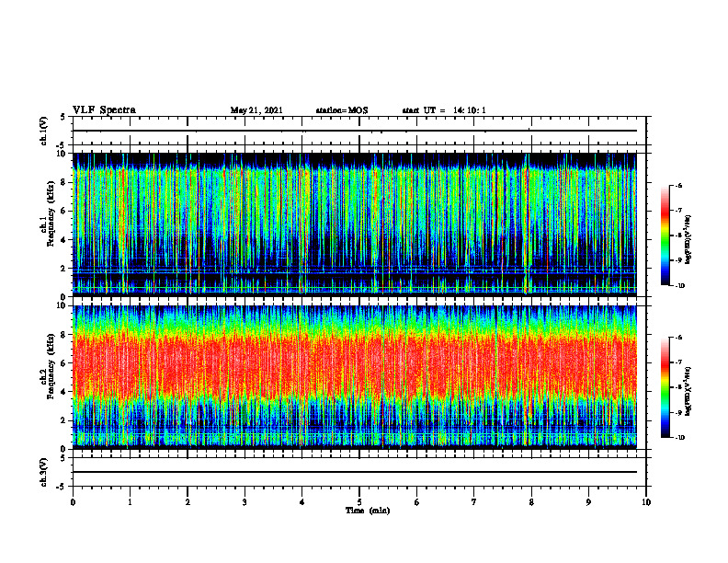The width and height of the screenshot is (728, 563).
Task: Click the time axis tick label "6"
Action: point(416,502)
